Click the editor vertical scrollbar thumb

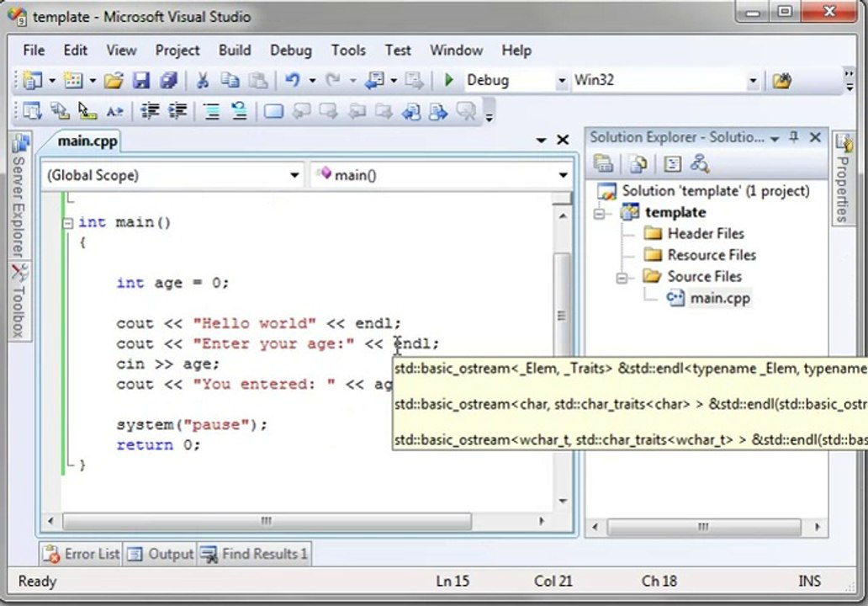pyautogui.click(x=562, y=316)
